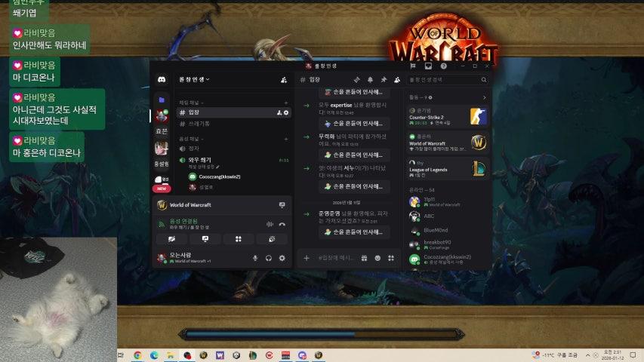Click the inbox icon in title bar

(x=428, y=66)
